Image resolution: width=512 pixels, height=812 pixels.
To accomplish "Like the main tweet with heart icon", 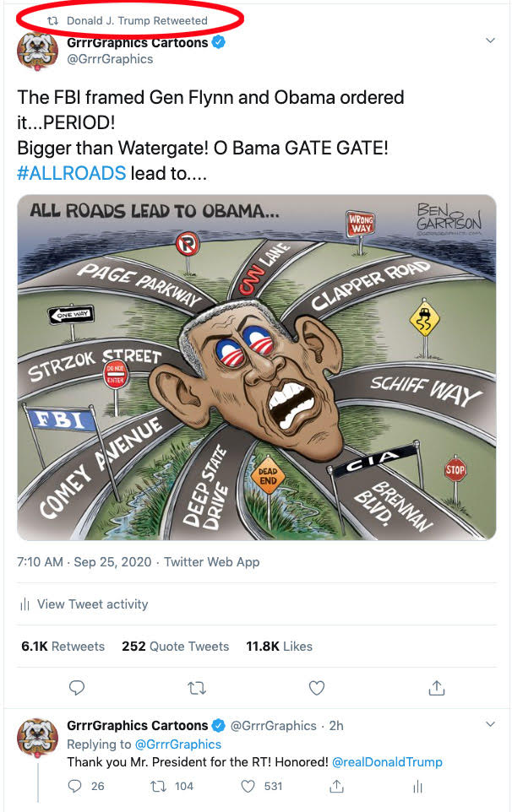I will pos(317,688).
